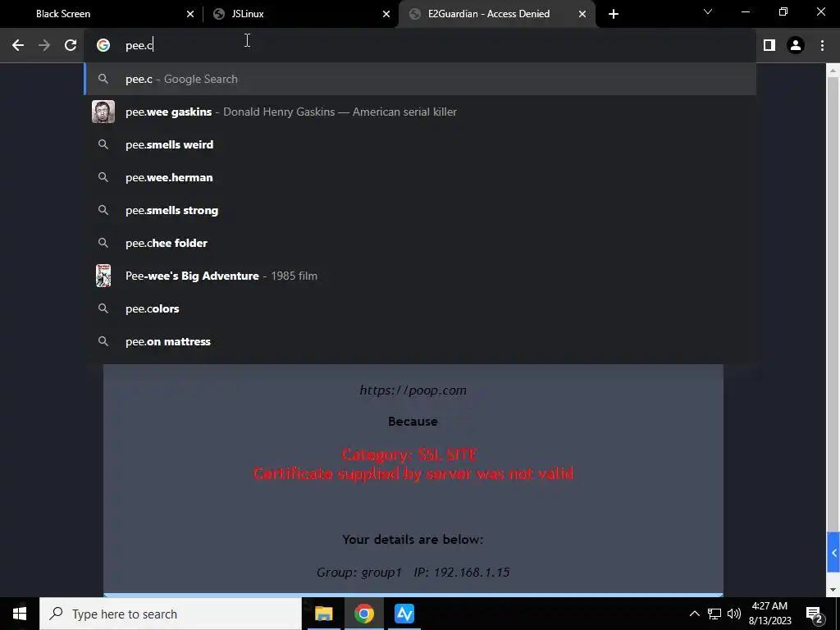
Task: Select the 'pee.smells strong' suggestion
Action: point(420,210)
